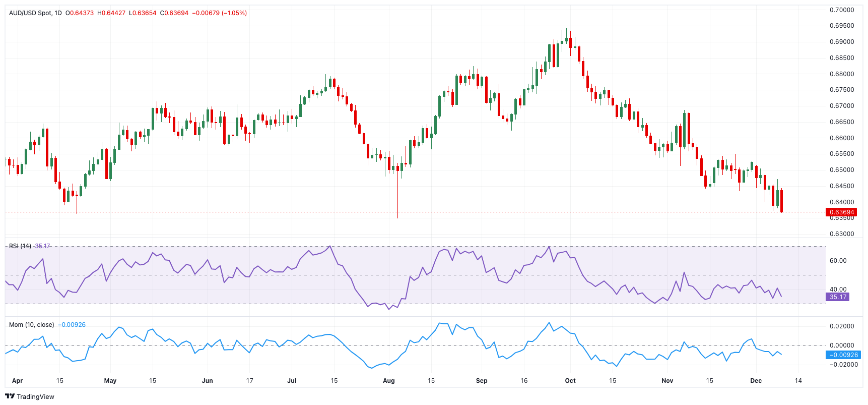Click the red 0.63694 current price tag
The width and height of the screenshot is (868, 405).
[x=841, y=212]
